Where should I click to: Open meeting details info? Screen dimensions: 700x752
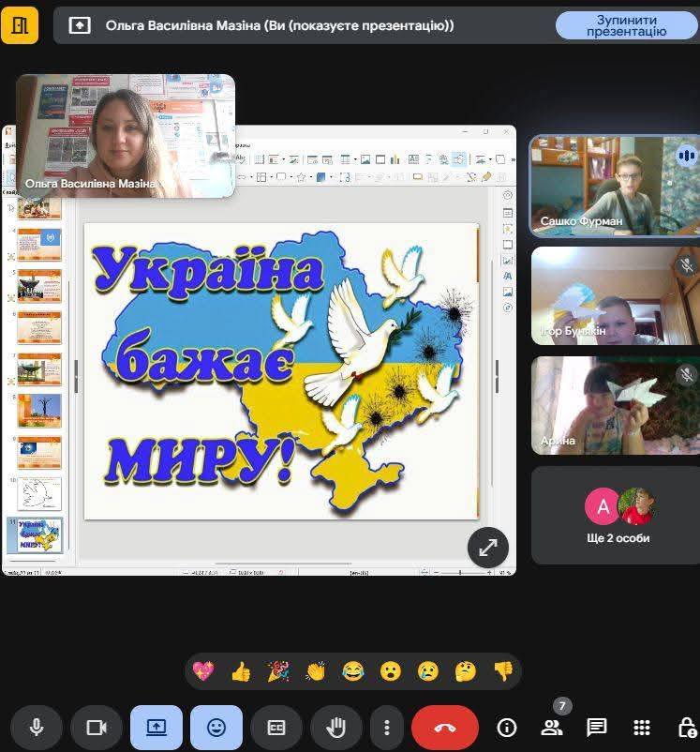click(507, 728)
